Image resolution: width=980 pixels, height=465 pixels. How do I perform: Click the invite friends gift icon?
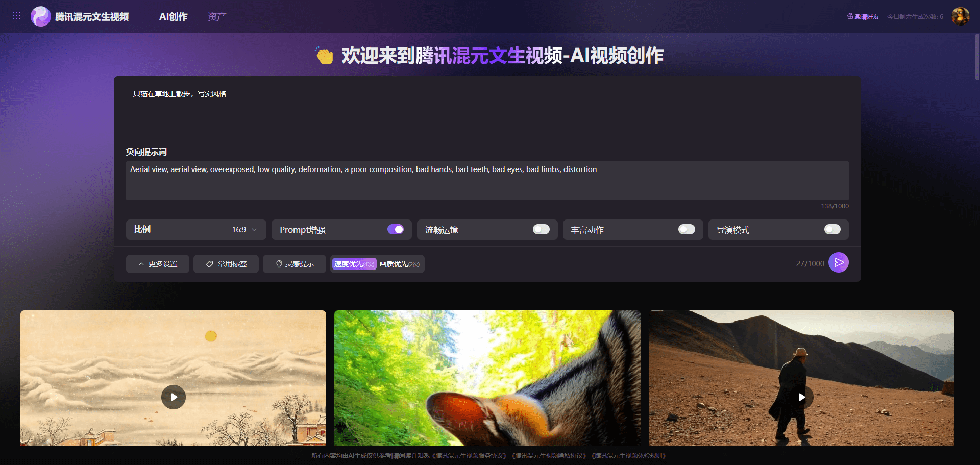tap(850, 16)
